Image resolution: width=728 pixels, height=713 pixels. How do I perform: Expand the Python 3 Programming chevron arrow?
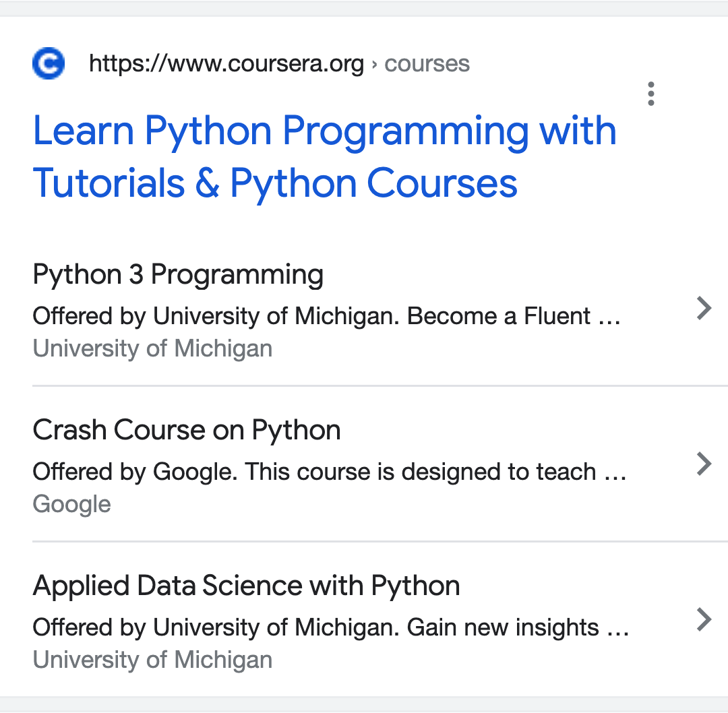click(x=704, y=308)
